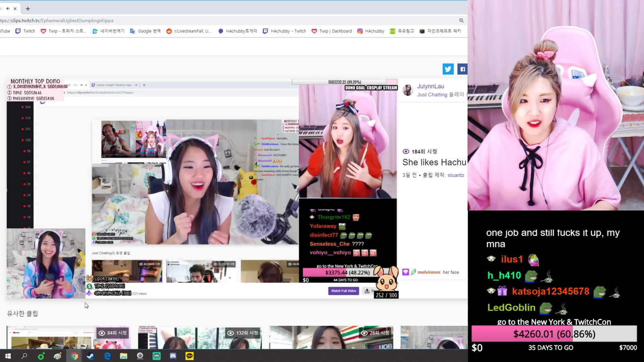The width and height of the screenshot is (644, 362).
Task: Open the HAchubby - Twitch bookmark
Action: coord(284,31)
